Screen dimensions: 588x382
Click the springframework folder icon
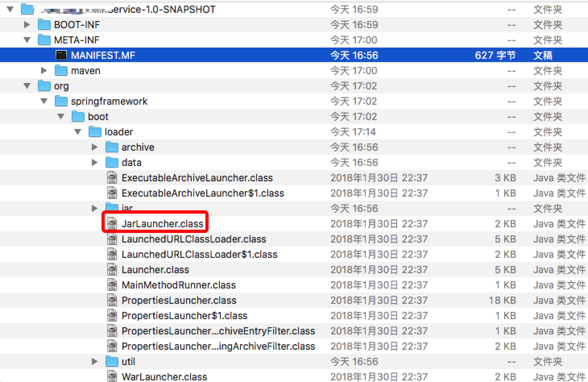[x=61, y=101]
